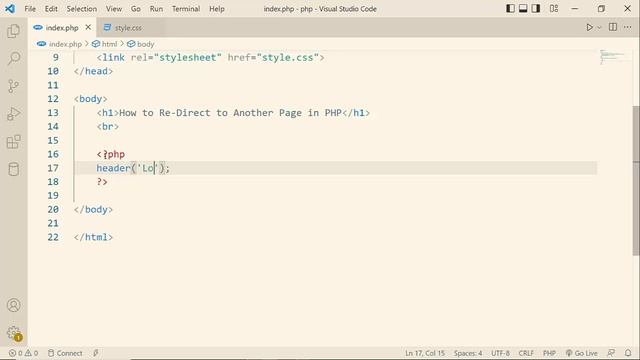The height and width of the screenshot is (360, 640).
Task: Open notifications bell
Action: pos(628,353)
